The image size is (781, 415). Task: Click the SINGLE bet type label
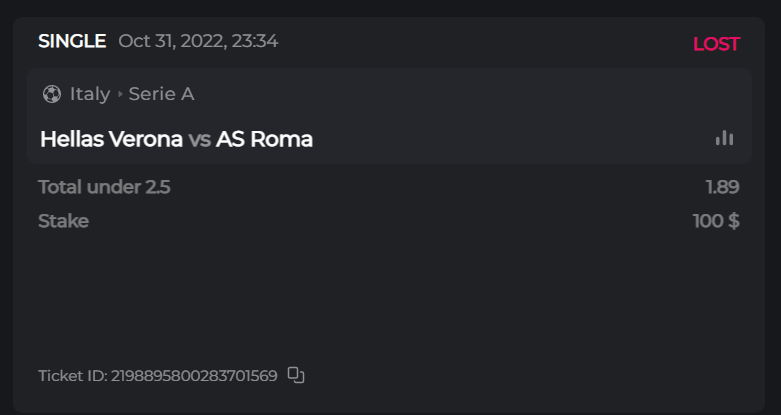click(72, 41)
